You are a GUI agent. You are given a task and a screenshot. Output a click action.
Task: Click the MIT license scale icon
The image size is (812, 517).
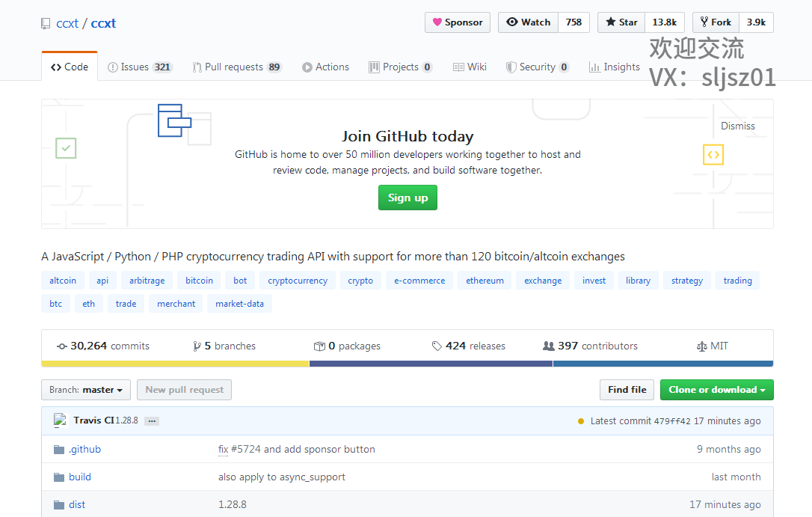(x=701, y=346)
